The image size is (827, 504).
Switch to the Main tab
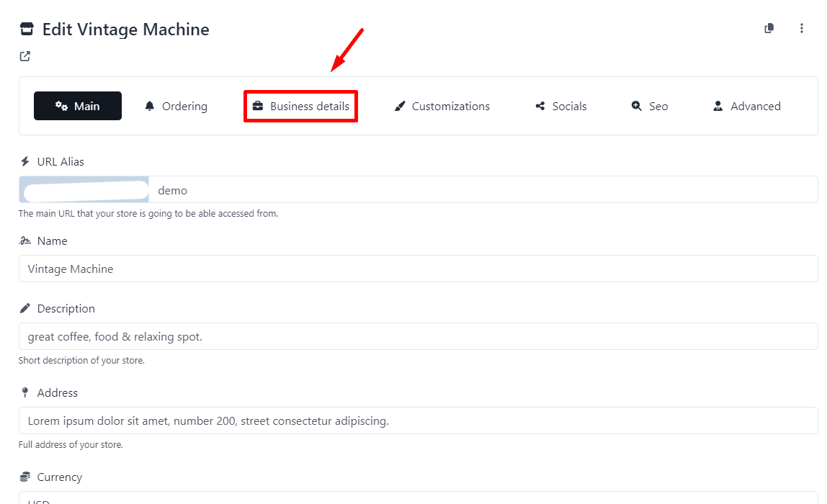78,106
